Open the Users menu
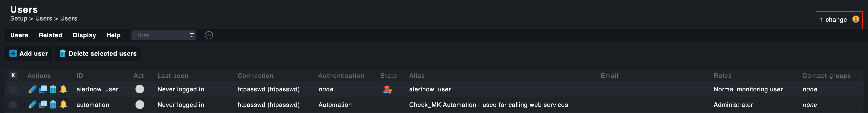This screenshot has width=868, height=113. pyautogui.click(x=19, y=35)
